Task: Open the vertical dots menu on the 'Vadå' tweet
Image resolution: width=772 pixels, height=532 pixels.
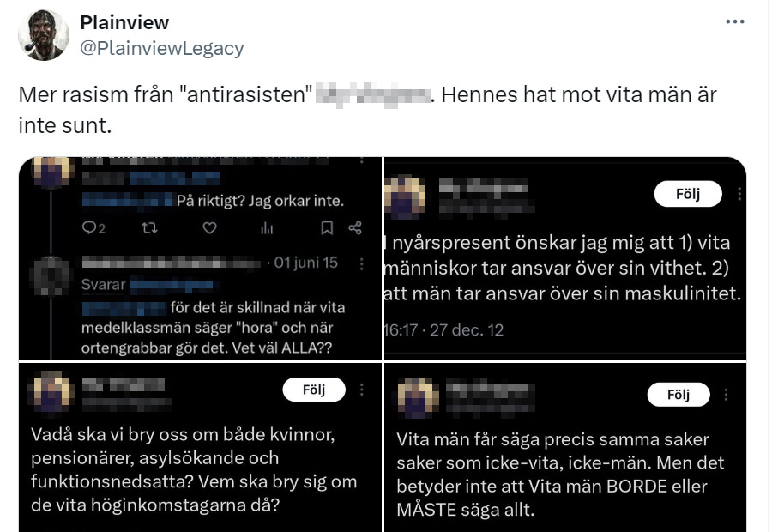Action: [x=362, y=390]
